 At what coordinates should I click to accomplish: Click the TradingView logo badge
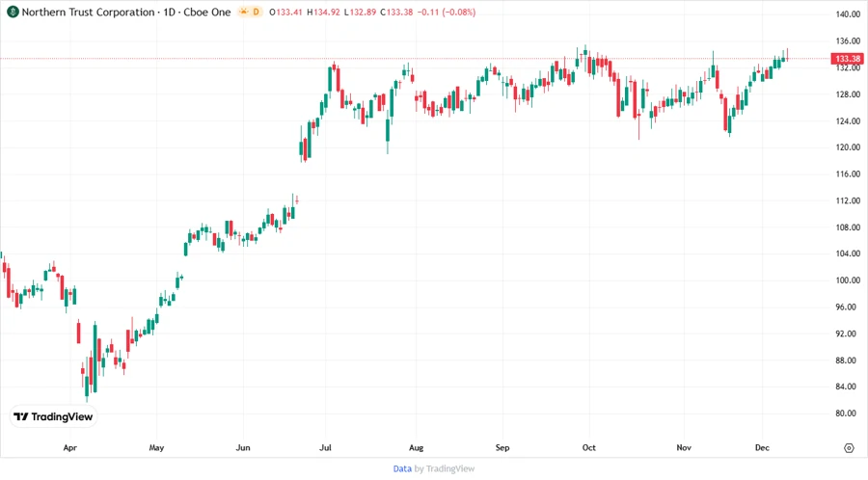tap(54, 416)
